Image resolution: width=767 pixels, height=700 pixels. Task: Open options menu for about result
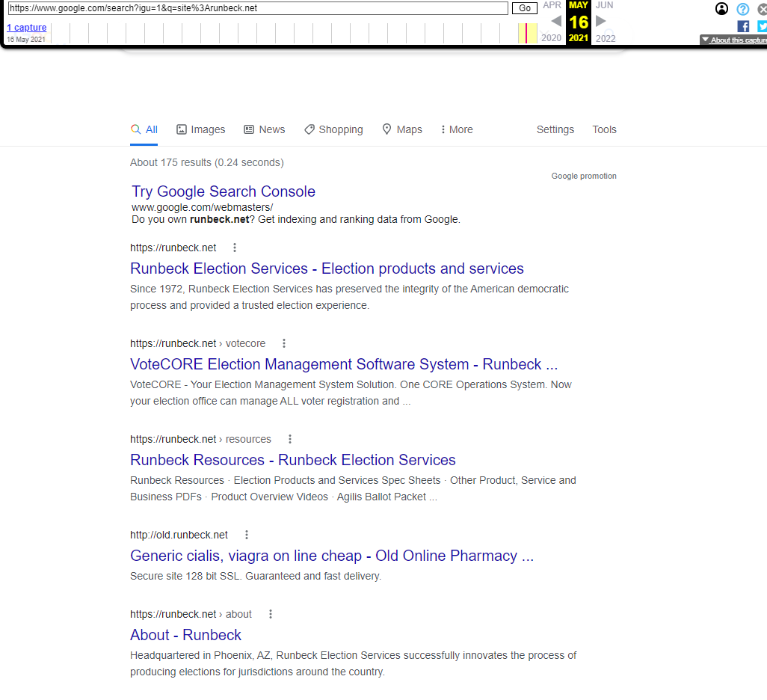pos(271,614)
